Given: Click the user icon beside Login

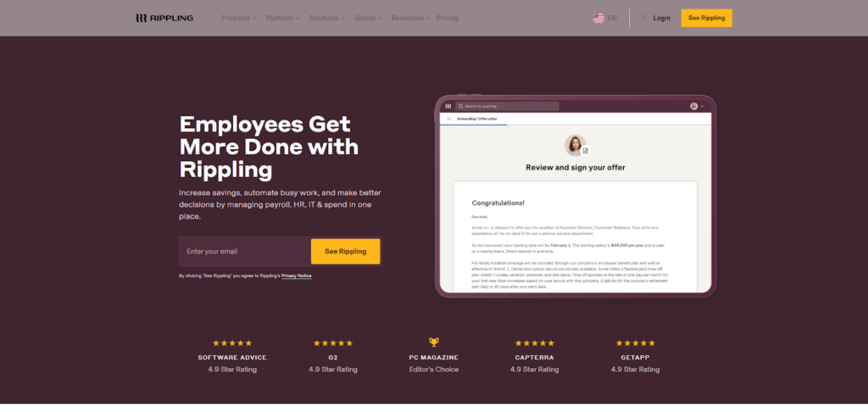Looking at the screenshot, I should click(644, 18).
